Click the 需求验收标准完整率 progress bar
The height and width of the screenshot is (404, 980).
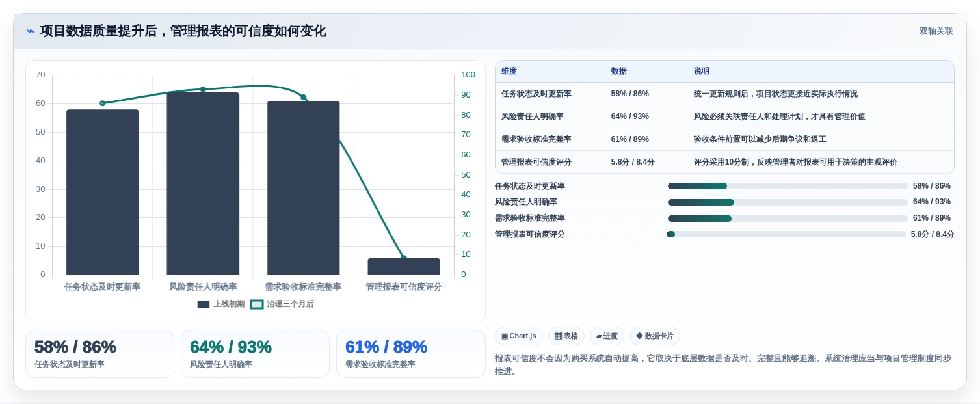[x=788, y=219]
